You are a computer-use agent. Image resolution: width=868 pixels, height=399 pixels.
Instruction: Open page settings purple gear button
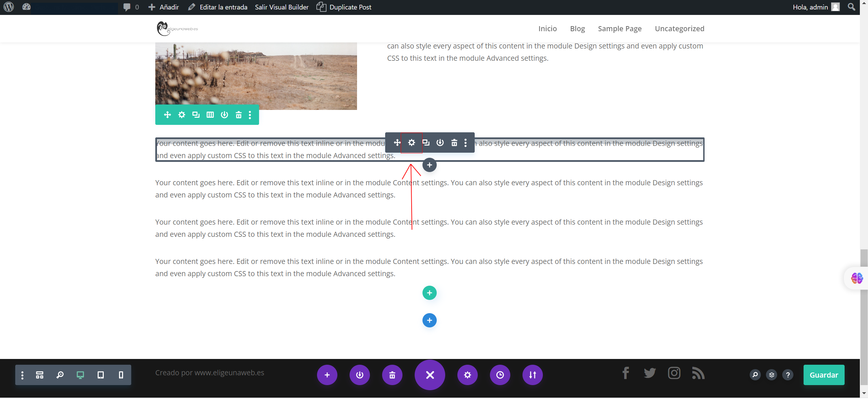[467, 375]
